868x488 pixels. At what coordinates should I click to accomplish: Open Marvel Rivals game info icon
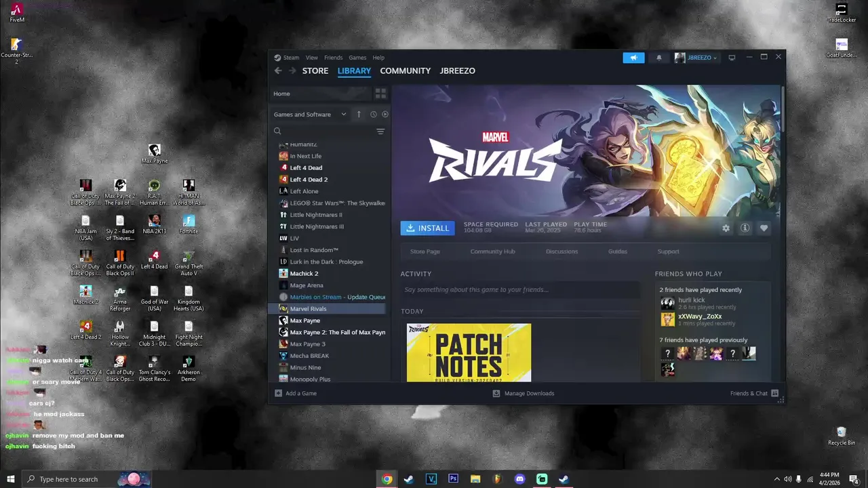(x=745, y=228)
